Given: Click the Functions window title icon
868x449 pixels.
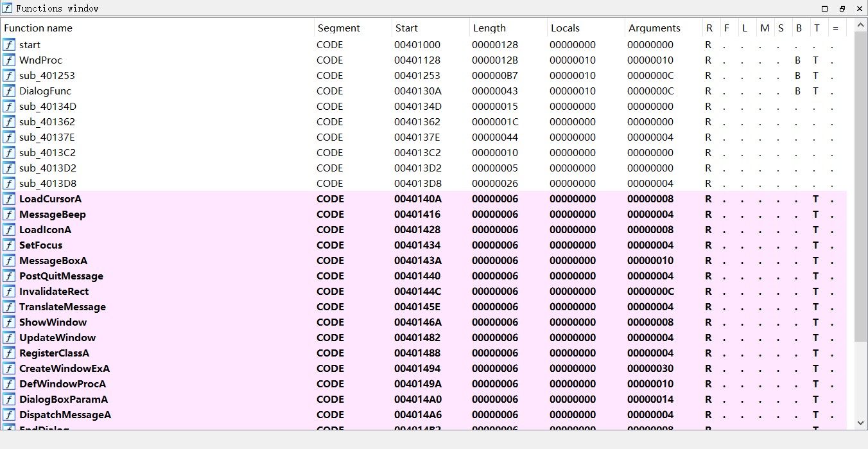Looking at the screenshot, I should coord(7,8).
